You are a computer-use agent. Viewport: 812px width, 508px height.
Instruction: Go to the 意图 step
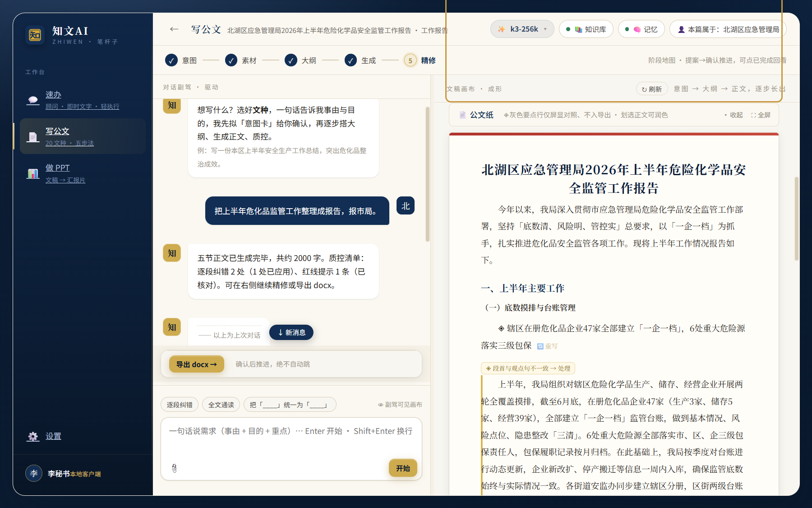click(x=181, y=61)
